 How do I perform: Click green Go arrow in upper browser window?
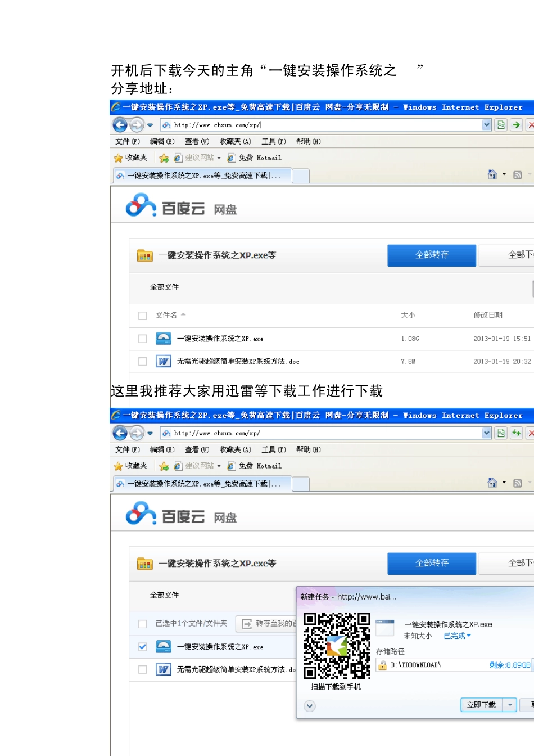point(516,125)
